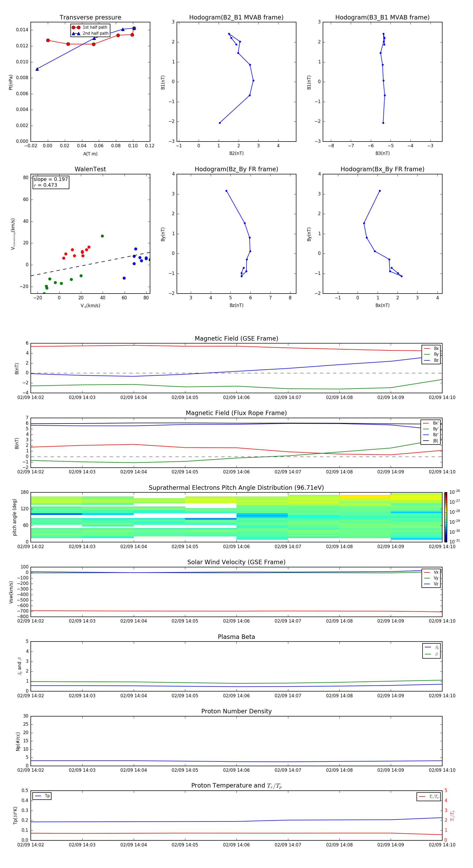The image size is (473, 868).
Task: Click the 'Hodogram(Bz_By FR frame)' title
Action: coord(236,169)
